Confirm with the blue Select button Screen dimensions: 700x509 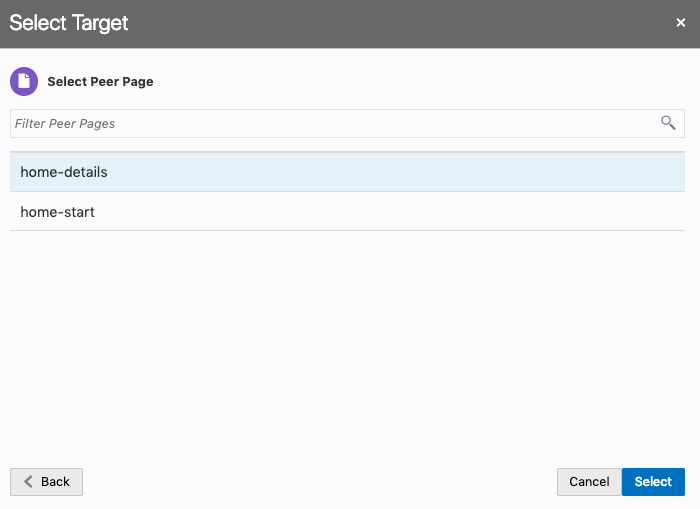tap(653, 482)
